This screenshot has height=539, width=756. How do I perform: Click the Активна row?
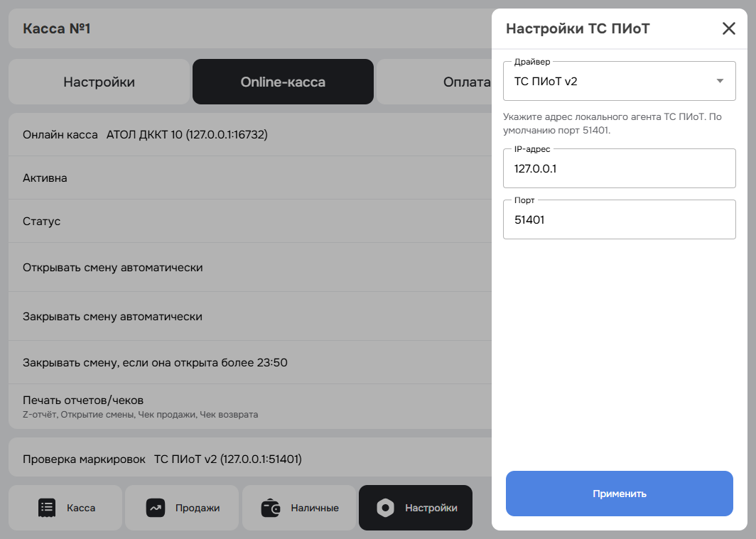tap(250, 178)
